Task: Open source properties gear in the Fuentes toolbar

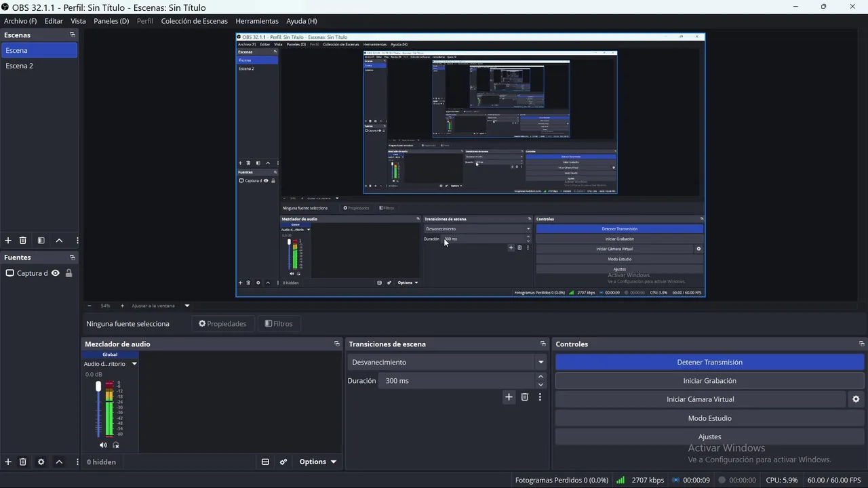Action: (41, 462)
